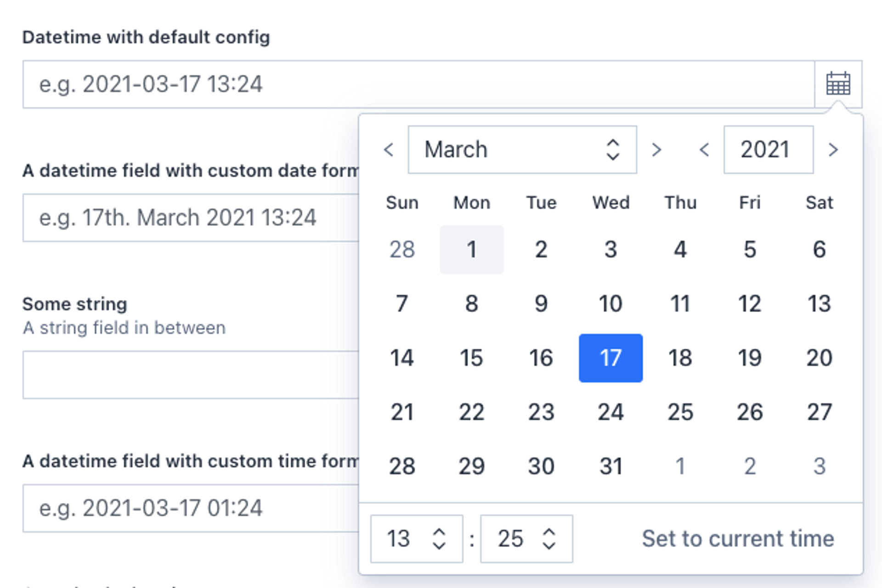
Task: Click the calendar icon next to datetime field
Action: click(x=838, y=84)
